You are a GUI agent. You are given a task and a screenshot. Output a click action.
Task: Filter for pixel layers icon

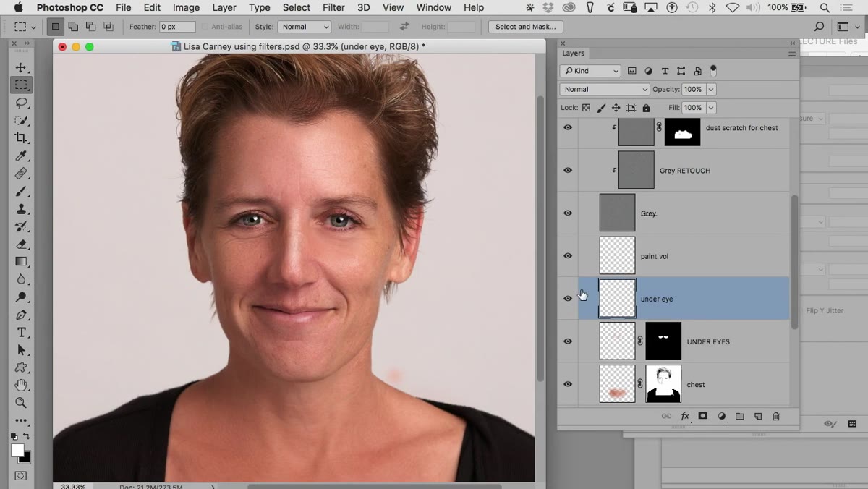[631, 71]
